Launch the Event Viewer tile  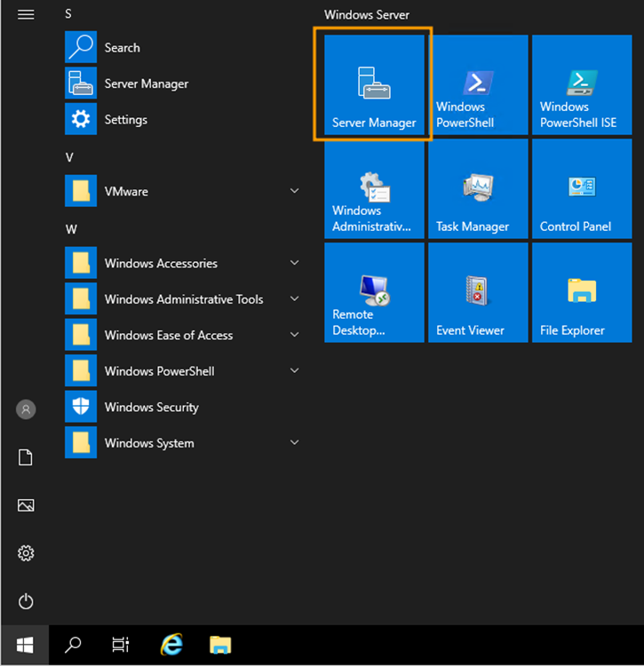[x=478, y=293]
